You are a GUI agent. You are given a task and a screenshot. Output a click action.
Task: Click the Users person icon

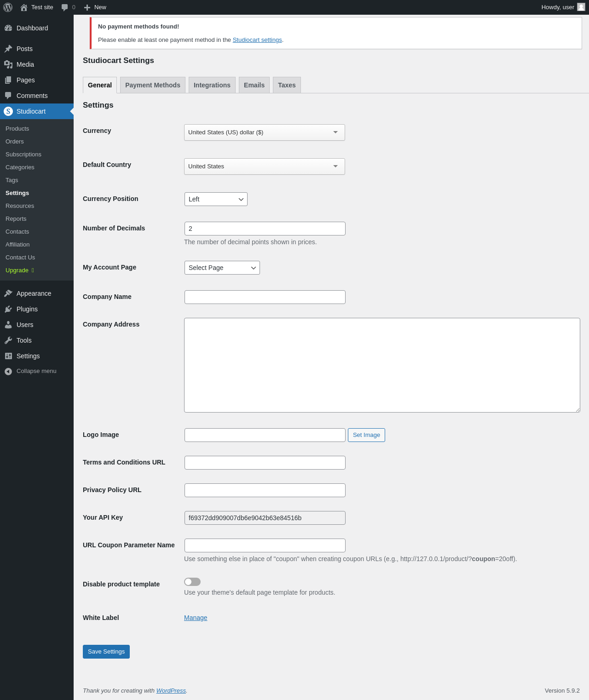click(x=8, y=325)
